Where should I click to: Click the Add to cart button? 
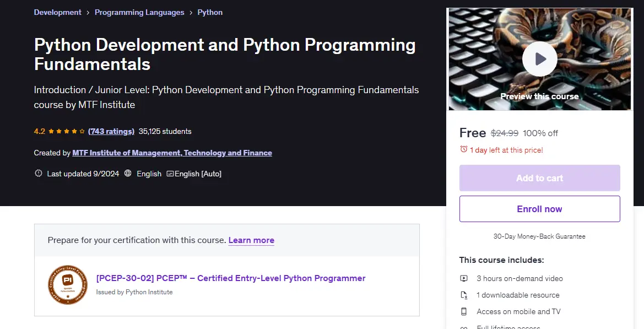click(x=539, y=178)
